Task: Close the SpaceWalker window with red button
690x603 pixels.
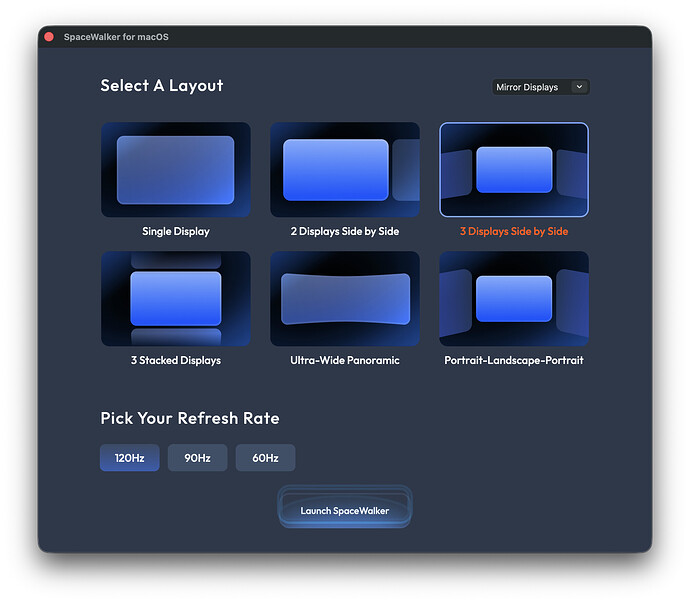Action: pyautogui.click(x=49, y=37)
